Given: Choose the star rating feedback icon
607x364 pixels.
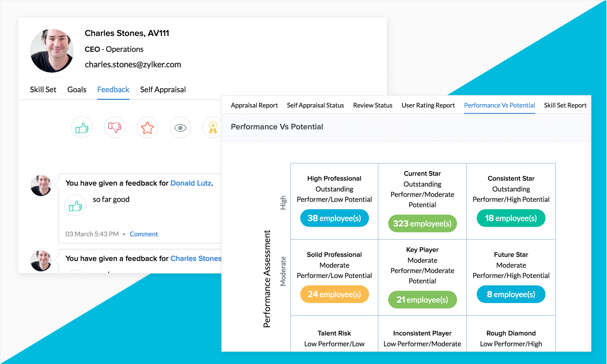Looking at the screenshot, I should pos(147,127).
